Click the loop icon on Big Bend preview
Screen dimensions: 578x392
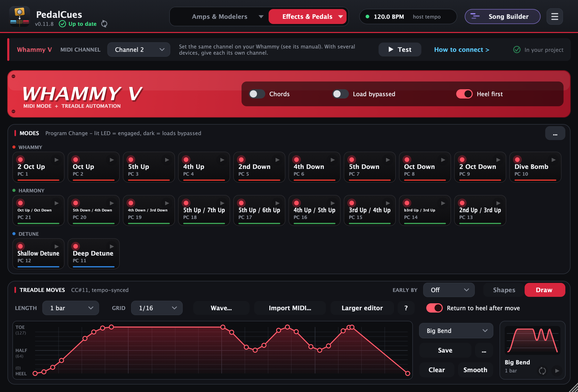(542, 371)
